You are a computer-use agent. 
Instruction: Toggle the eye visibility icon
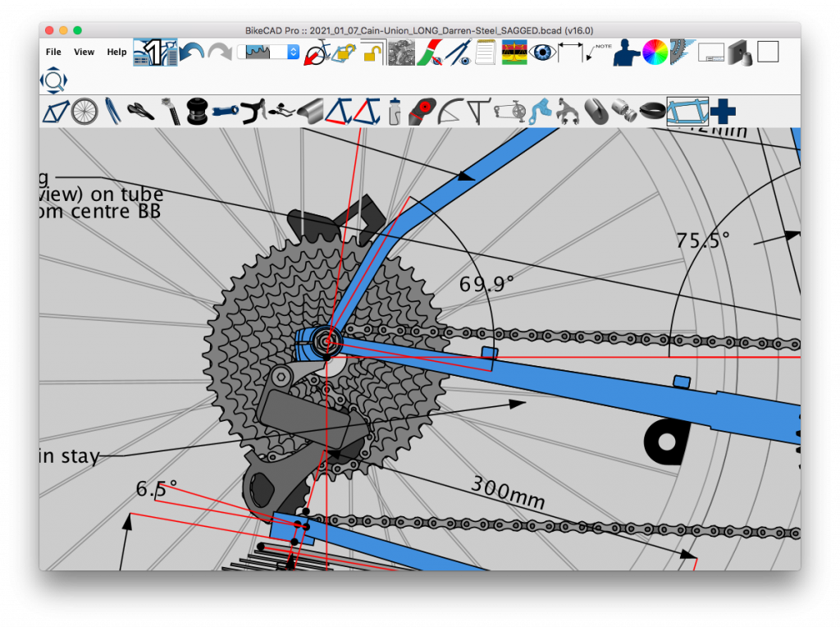click(x=542, y=53)
